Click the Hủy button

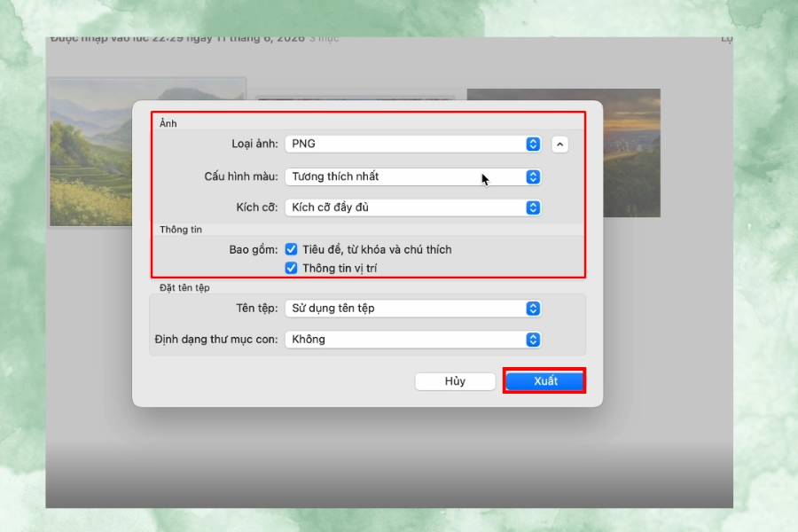tap(455, 381)
